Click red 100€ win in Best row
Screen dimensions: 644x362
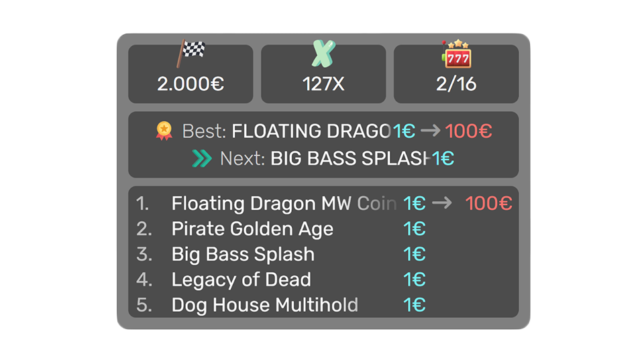tap(469, 131)
